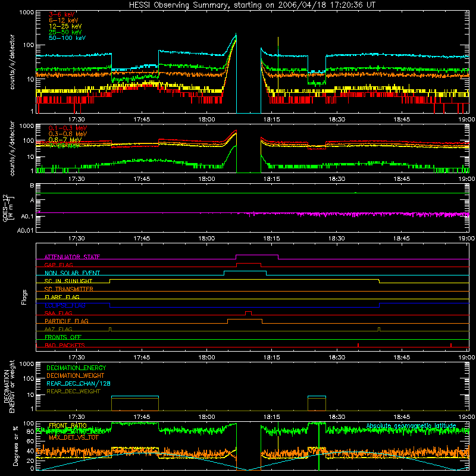Select the FRONTS_OFF flag label

63,337
